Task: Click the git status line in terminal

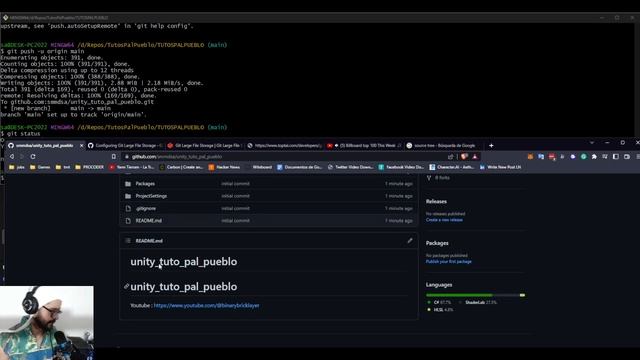Action: tap(20, 133)
